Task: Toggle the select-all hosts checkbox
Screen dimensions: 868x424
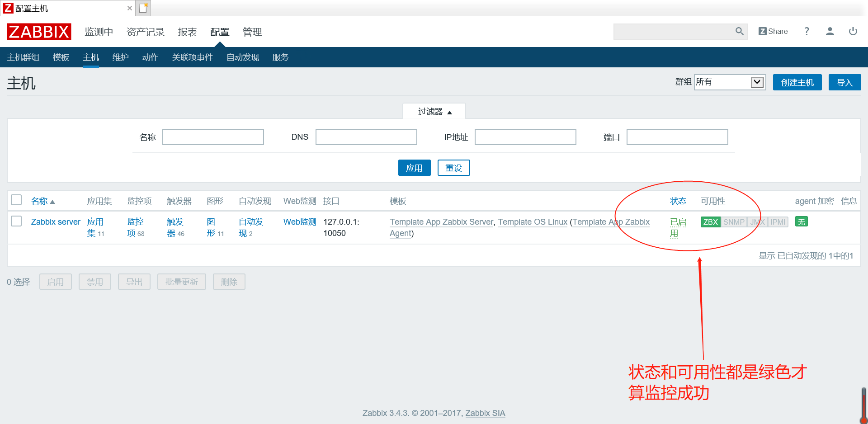Action: pyautogui.click(x=16, y=200)
